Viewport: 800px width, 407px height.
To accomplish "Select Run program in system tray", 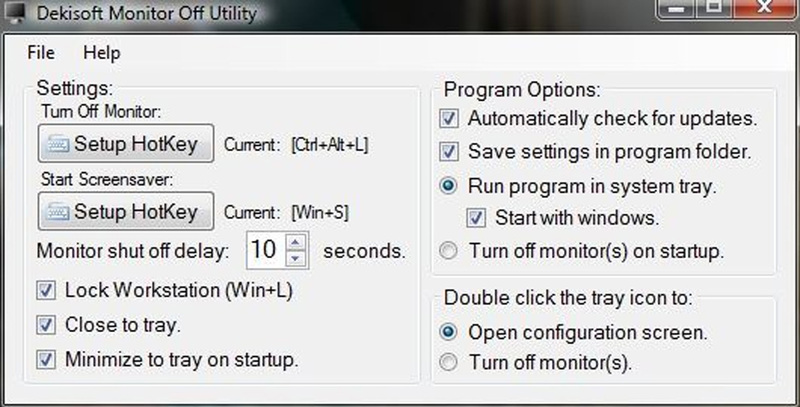I will pyautogui.click(x=449, y=185).
